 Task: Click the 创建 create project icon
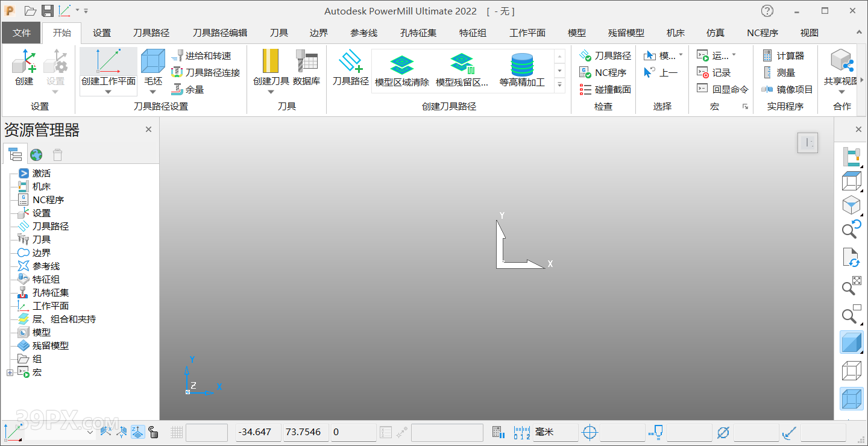[24, 61]
